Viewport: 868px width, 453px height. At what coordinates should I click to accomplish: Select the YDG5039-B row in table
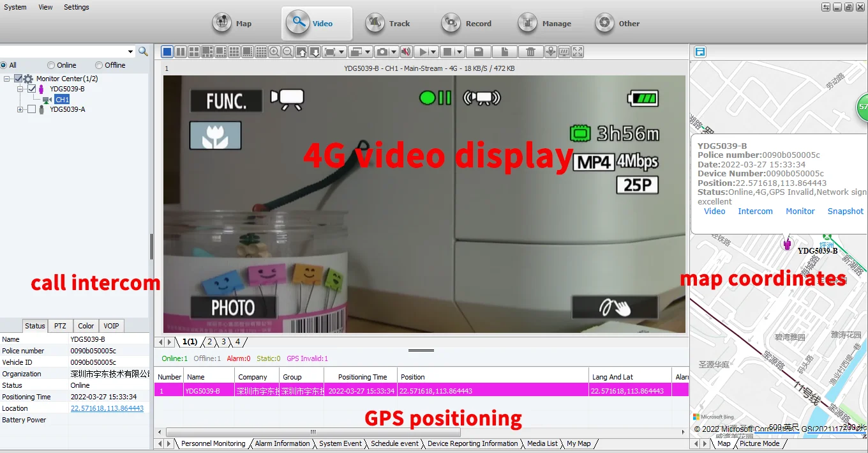421,390
